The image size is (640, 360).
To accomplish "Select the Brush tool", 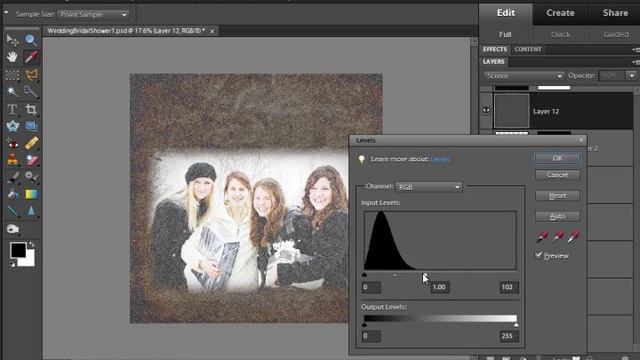I will 12,177.
